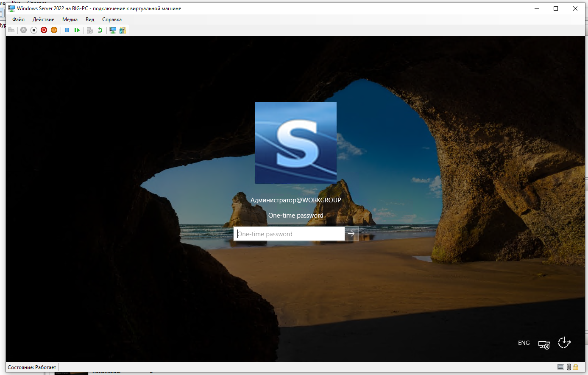
Task: Open the Медиа menu
Action: point(70,19)
